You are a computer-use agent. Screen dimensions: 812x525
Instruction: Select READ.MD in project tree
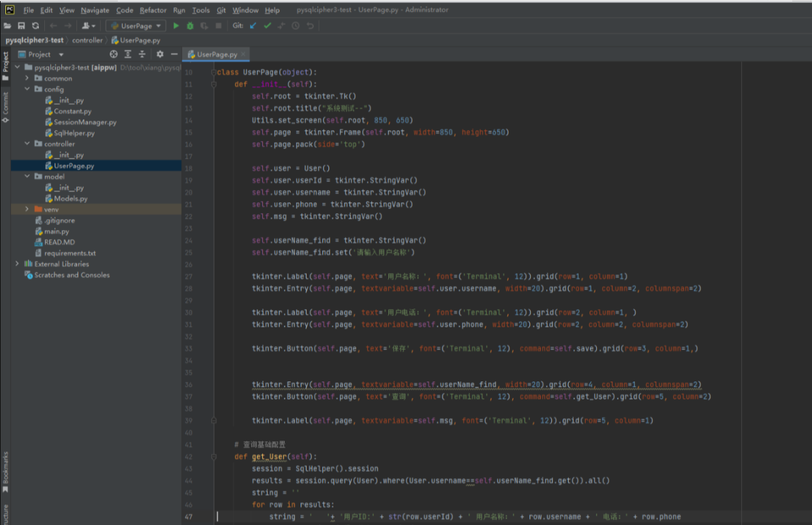(x=59, y=242)
